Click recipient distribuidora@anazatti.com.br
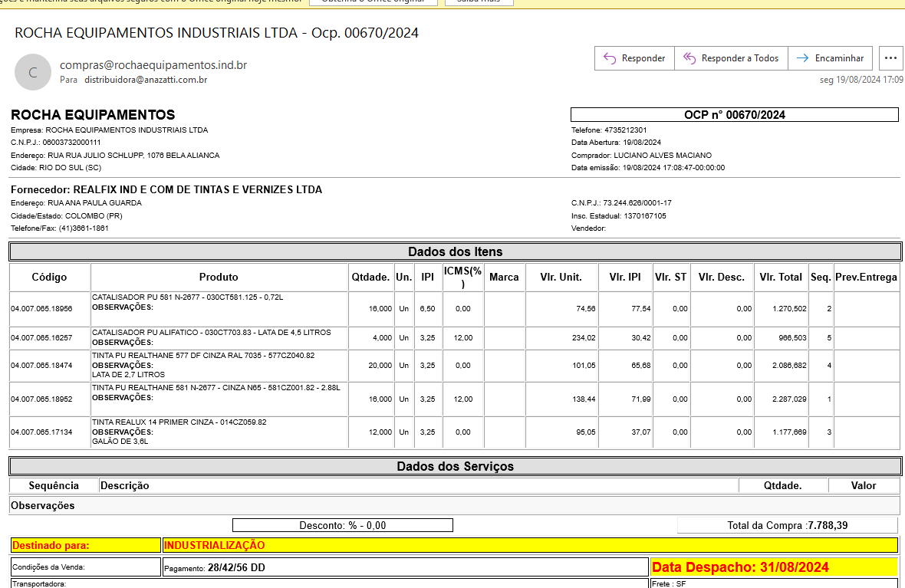The image size is (905, 588). coord(146,80)
